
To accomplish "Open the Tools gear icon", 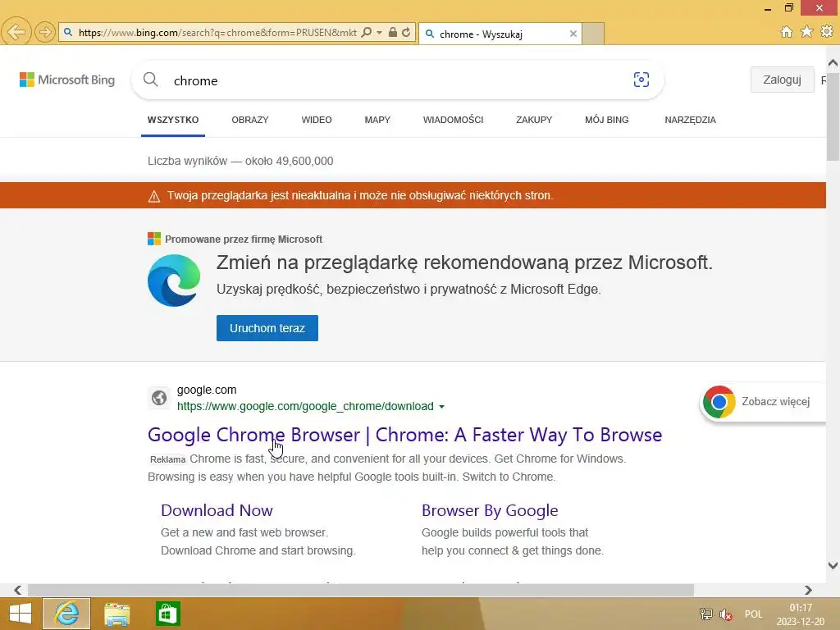I will [827, 32].
